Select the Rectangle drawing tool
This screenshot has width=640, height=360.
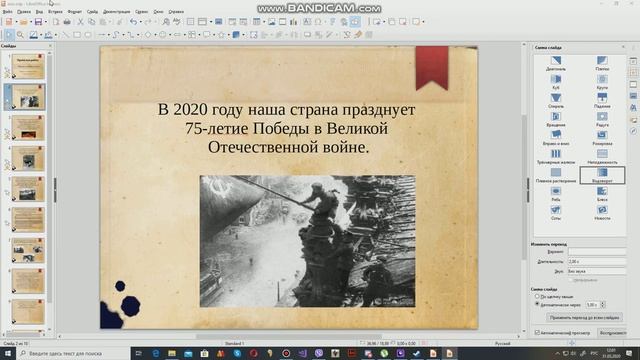point(77,35)
